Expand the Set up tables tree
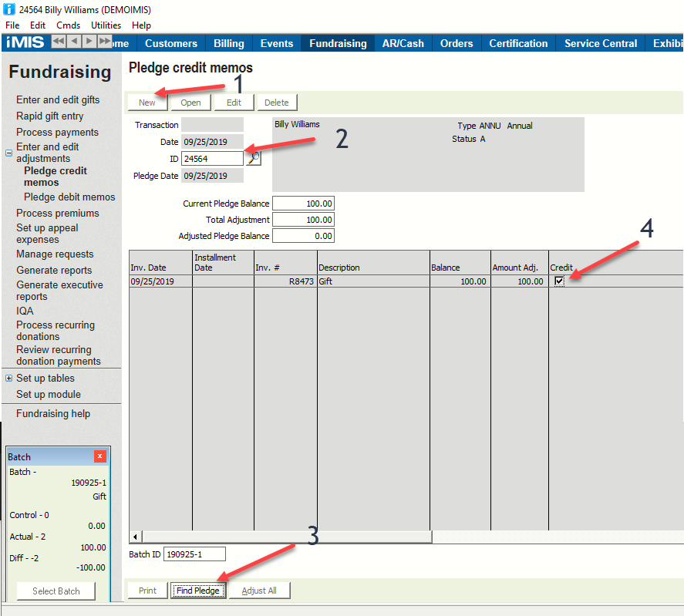Image resolution: width=684 pixels, height=616 pixels. [x=9, y=379]
